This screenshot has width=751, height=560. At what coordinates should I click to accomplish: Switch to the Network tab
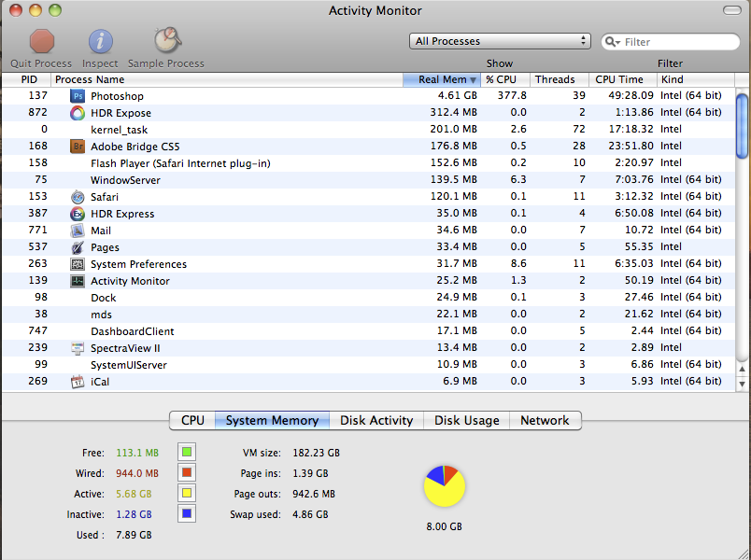tap(546, 420)
